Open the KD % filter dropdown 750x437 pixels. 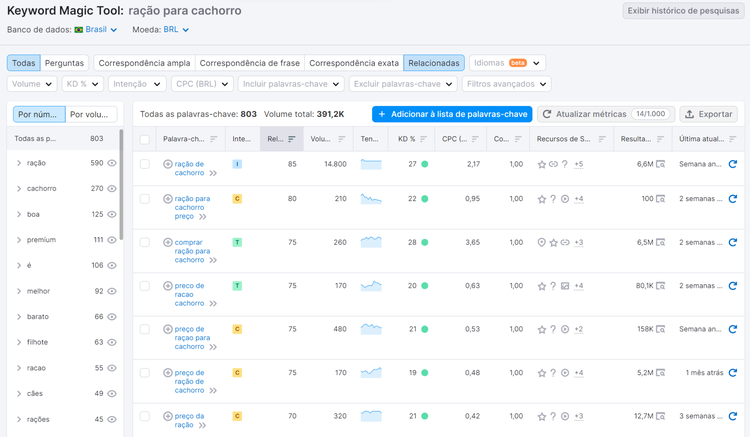pos(82,84)
